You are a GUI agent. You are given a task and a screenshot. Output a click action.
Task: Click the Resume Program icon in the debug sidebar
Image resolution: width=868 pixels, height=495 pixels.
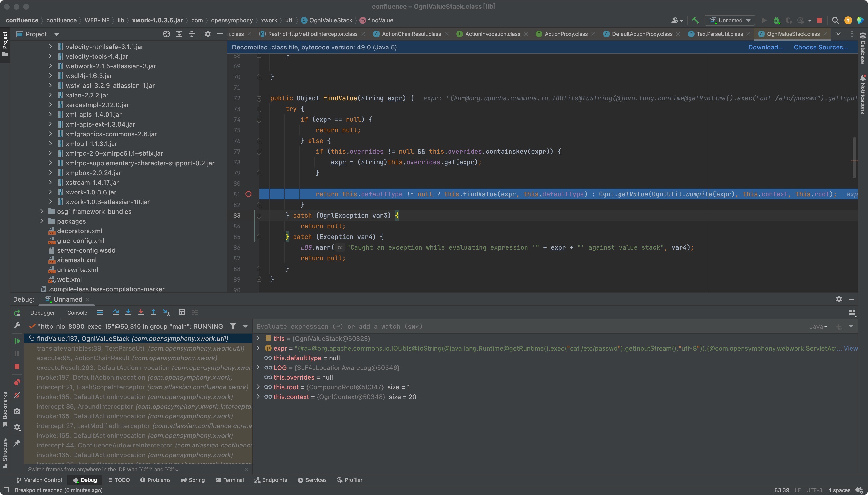click(17, 341)
